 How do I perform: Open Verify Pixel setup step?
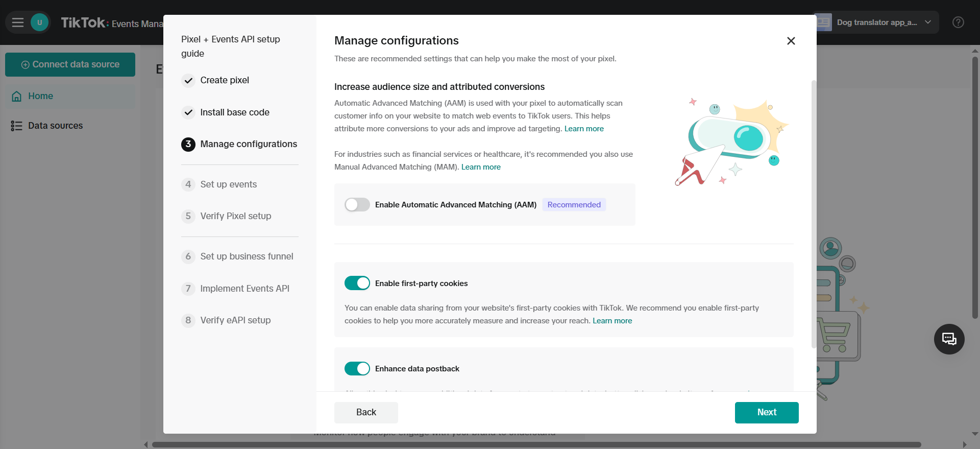coord(236,216)
